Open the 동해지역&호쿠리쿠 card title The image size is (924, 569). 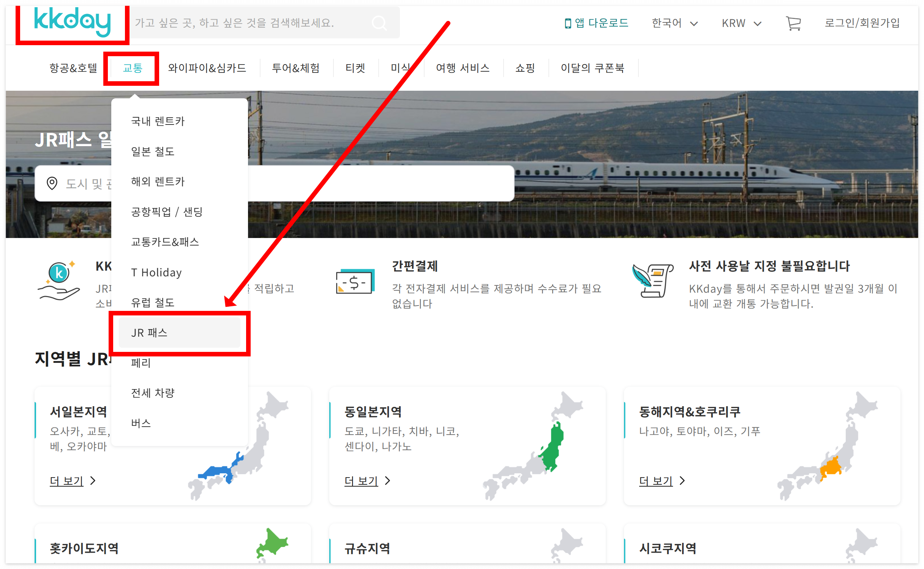click(690, 412)
